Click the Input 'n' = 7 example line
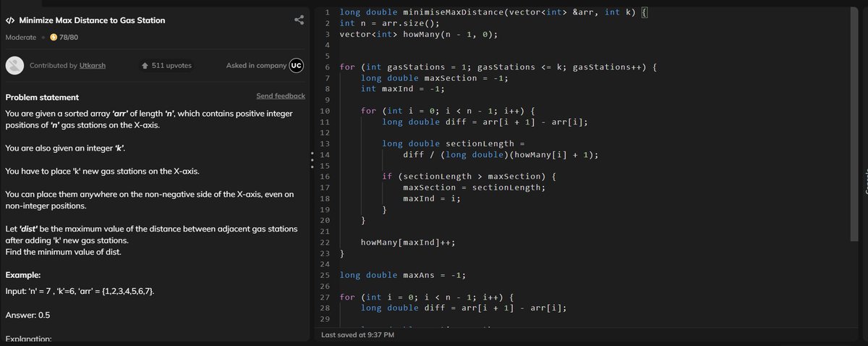Viewport: 868px width, 346px height. coord(79,291)
